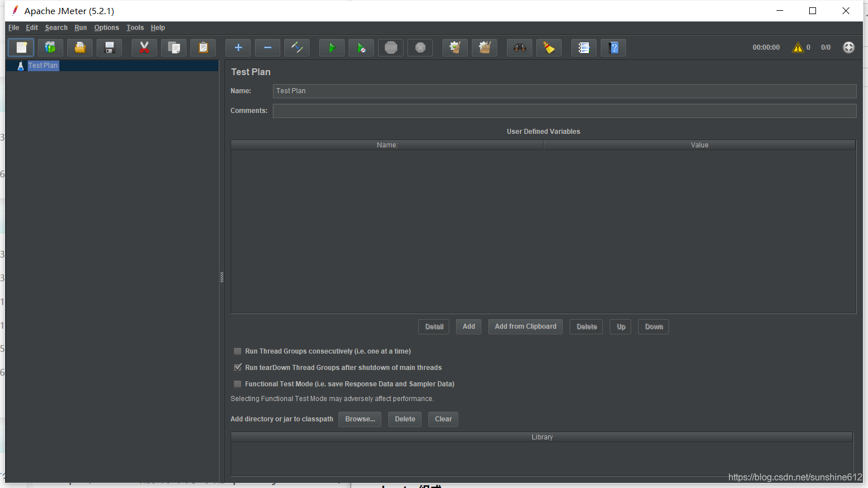Click the warning triangle log indicator
The image size is (868, 488).
click(x=798, y=47)
